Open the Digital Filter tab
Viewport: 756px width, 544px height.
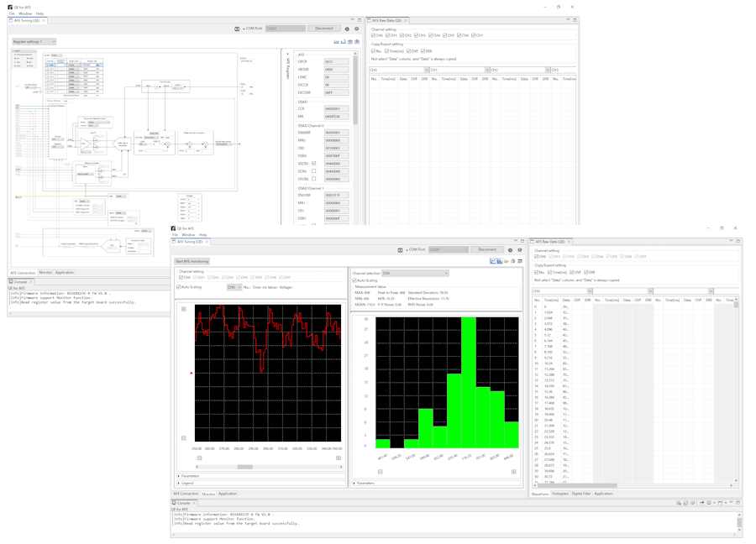coord(581,494)
